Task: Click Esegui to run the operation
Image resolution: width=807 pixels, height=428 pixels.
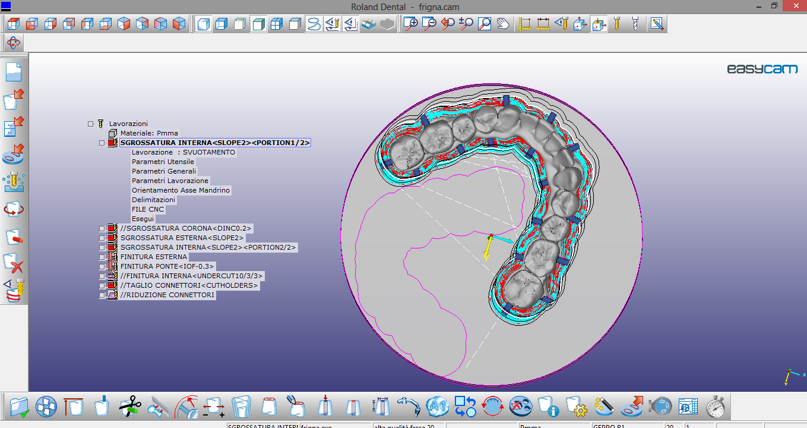Action: point(143,219)
